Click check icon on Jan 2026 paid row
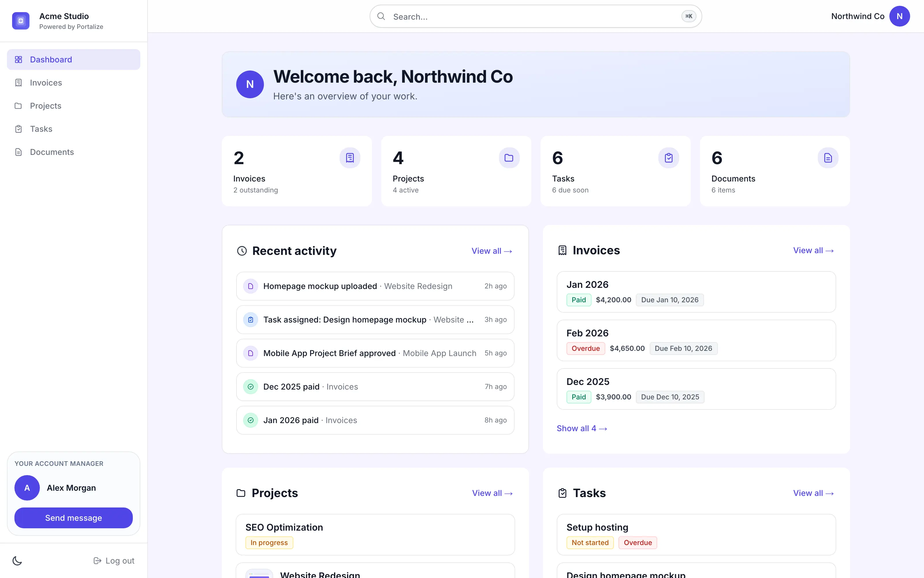924x578 pixels. [x=250, y=420]
